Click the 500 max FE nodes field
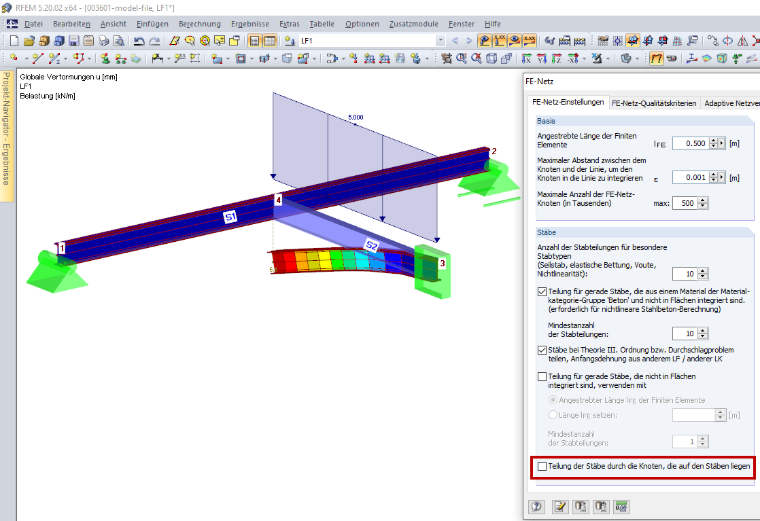 [685, 203]
